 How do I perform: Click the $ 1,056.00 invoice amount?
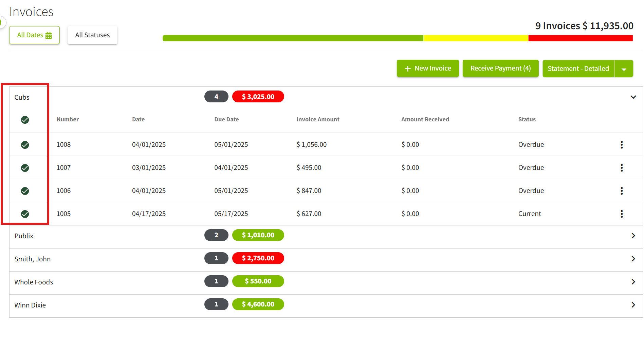311,144
